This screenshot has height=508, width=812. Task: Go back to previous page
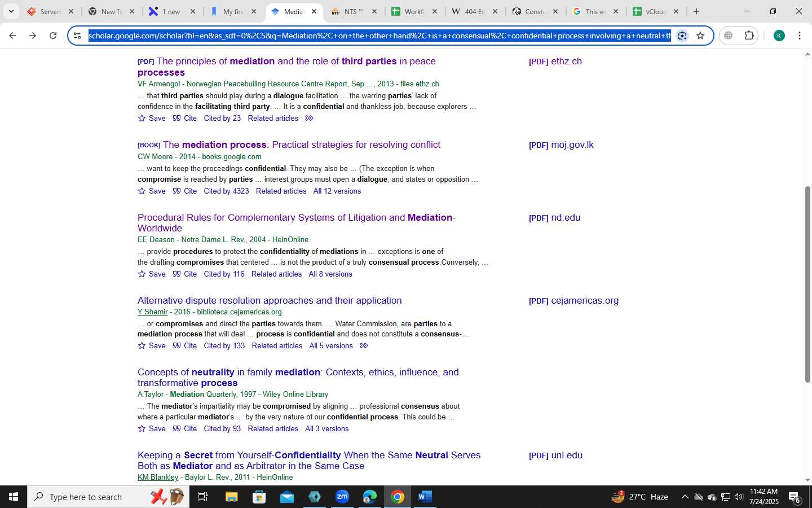click(12, 36)
